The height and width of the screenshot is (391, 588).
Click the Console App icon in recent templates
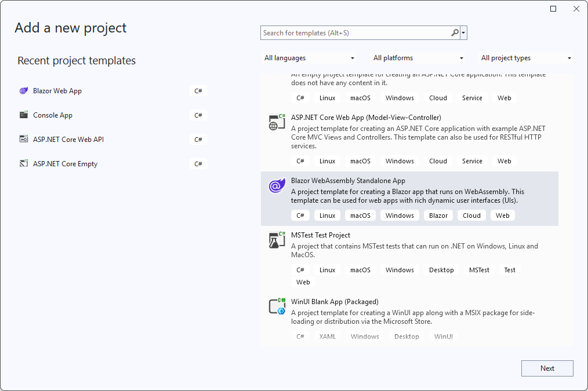click(x=24, y=115)
